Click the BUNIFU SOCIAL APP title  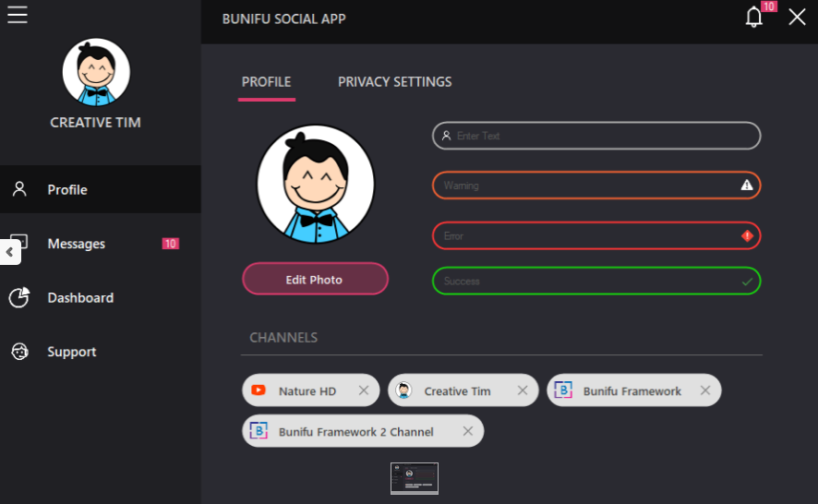[x=283, y=19]
